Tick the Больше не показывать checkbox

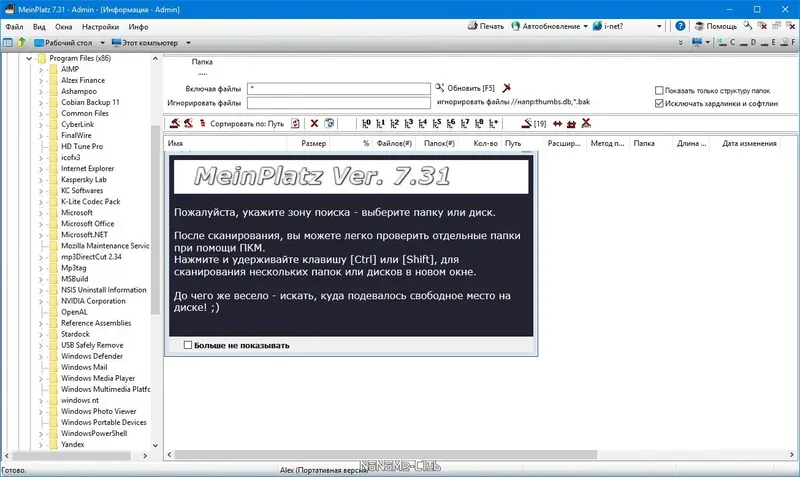[x=188, y=345]
